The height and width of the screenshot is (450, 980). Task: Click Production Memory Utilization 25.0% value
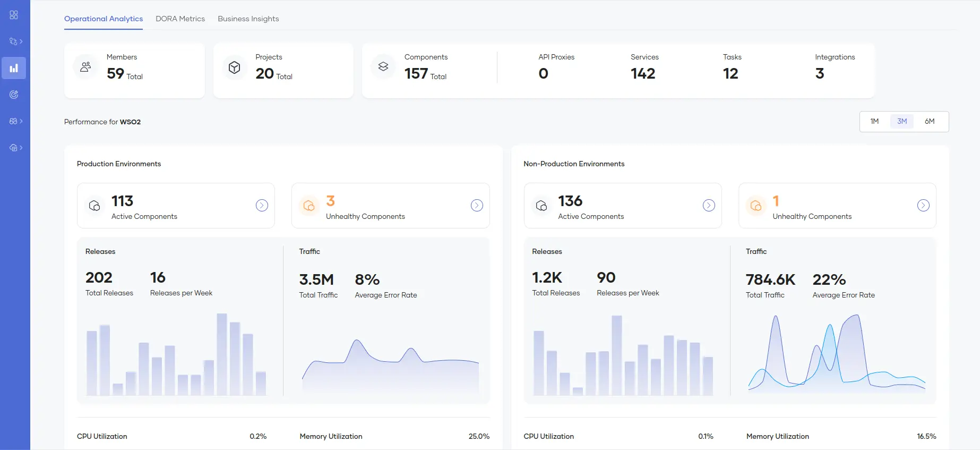(479, 436)
